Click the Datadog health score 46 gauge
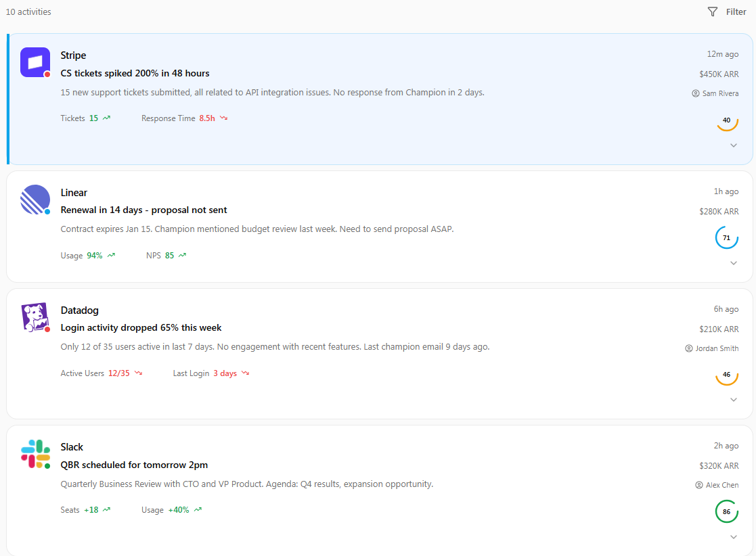Screen dimensions: 756x556 pos(726,375)
